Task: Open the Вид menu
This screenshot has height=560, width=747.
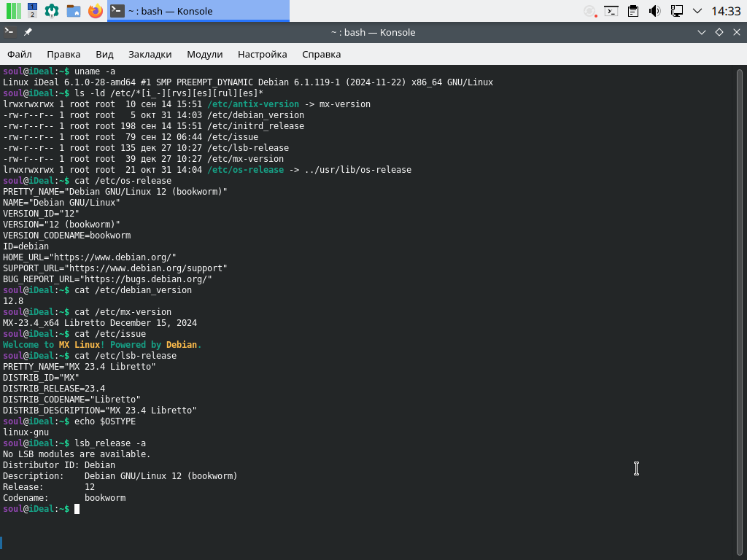Action: point(104,54)
